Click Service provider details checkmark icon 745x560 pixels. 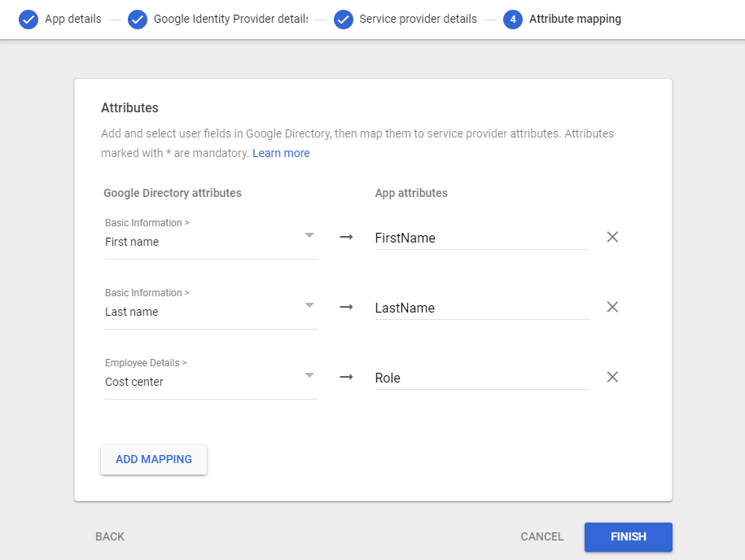tap(344, 19)
